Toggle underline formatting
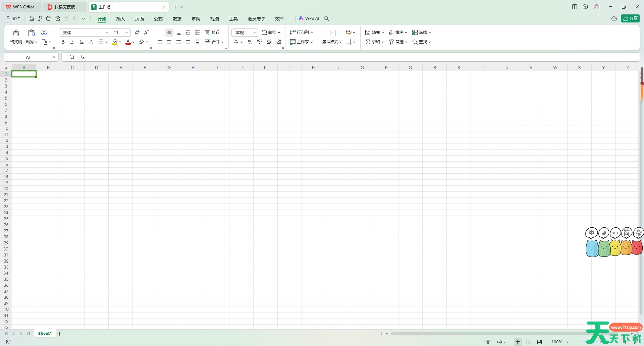The height and width of the screenshot is (346, 644). [x=82, y=42]
